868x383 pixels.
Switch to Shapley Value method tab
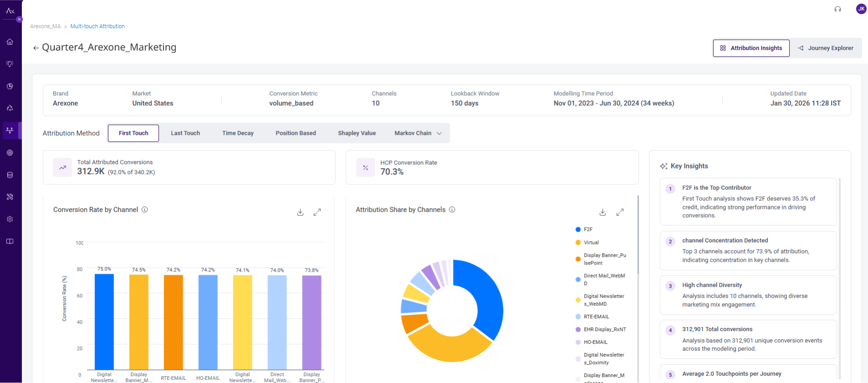[357, 133]
